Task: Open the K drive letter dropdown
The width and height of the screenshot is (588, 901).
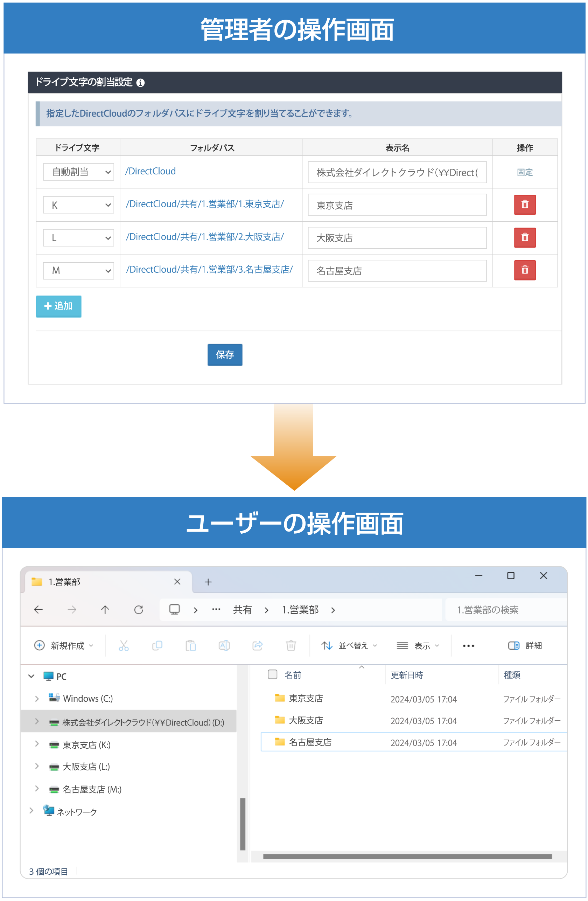Action: pyautogui.click(x=78, y=205)
